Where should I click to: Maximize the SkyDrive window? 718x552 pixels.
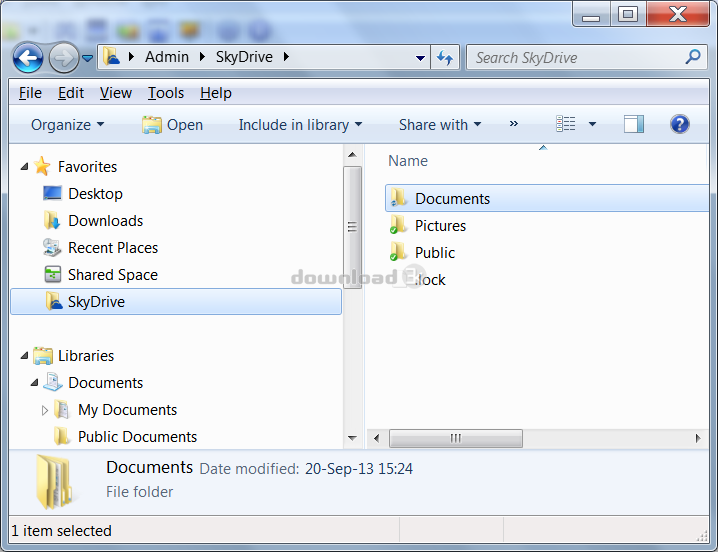[x=628, y=14]
